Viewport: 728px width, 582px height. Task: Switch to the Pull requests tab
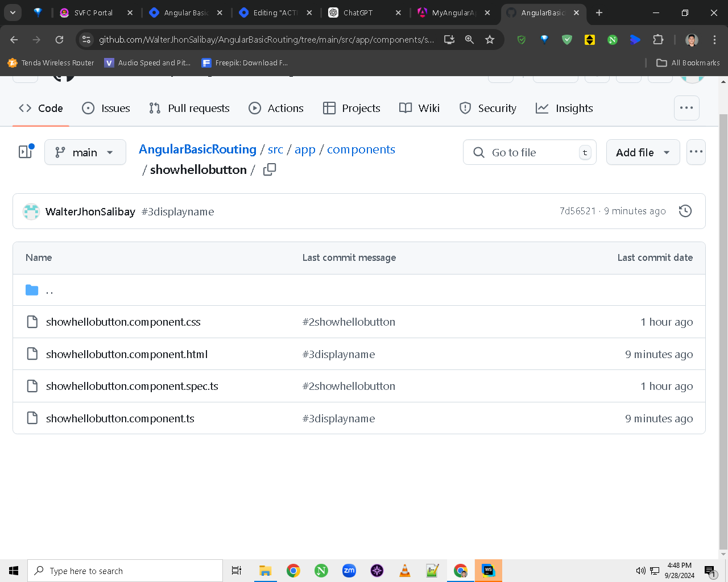189,108
